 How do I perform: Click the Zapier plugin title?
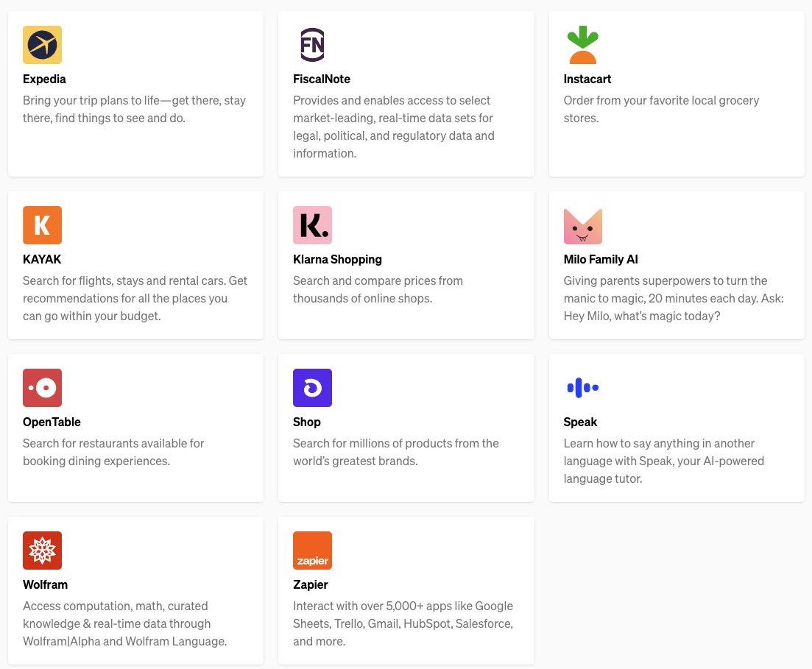(x=310, y=585)
